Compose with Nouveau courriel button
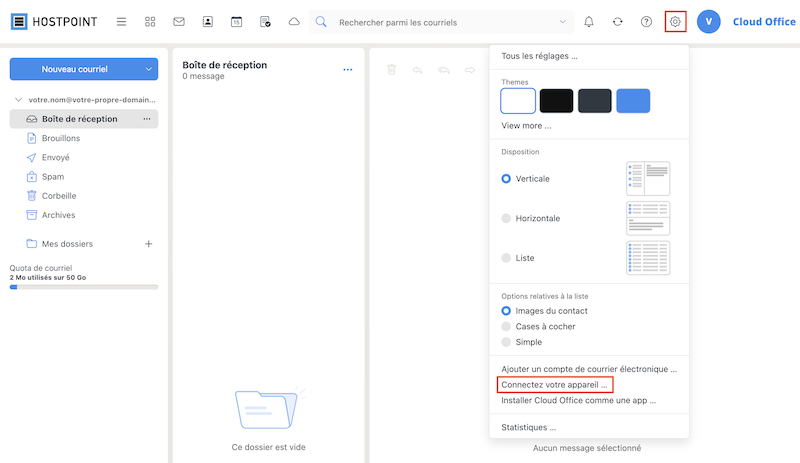 pos(74,69)
